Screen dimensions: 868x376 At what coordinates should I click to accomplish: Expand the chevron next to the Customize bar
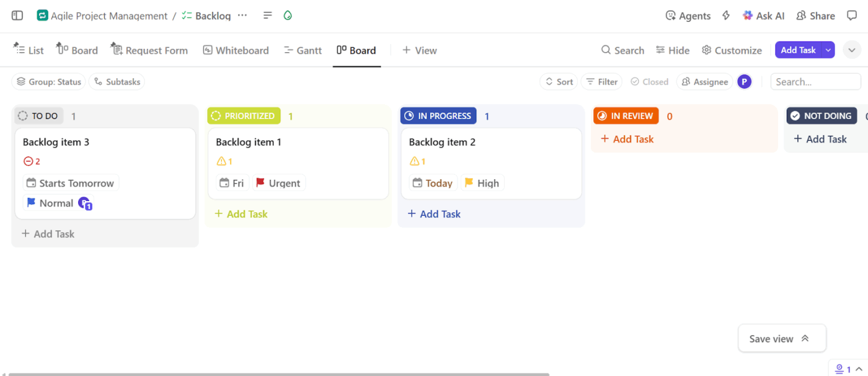[852, 50]
